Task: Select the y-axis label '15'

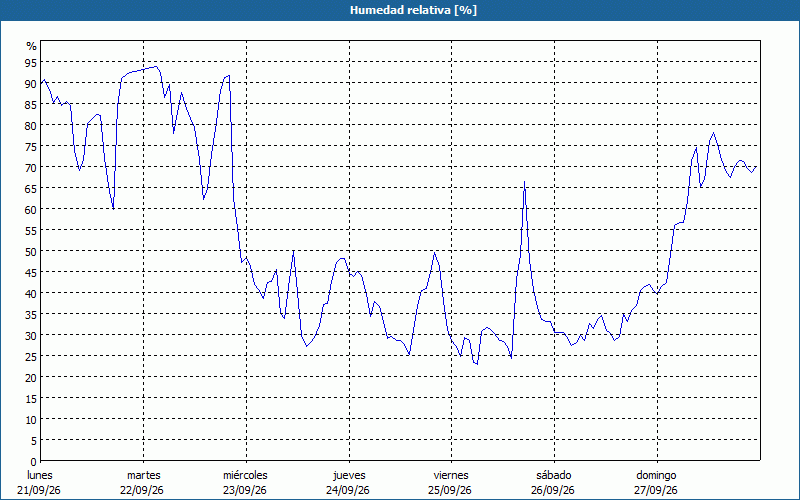Action: pos(31,398)
